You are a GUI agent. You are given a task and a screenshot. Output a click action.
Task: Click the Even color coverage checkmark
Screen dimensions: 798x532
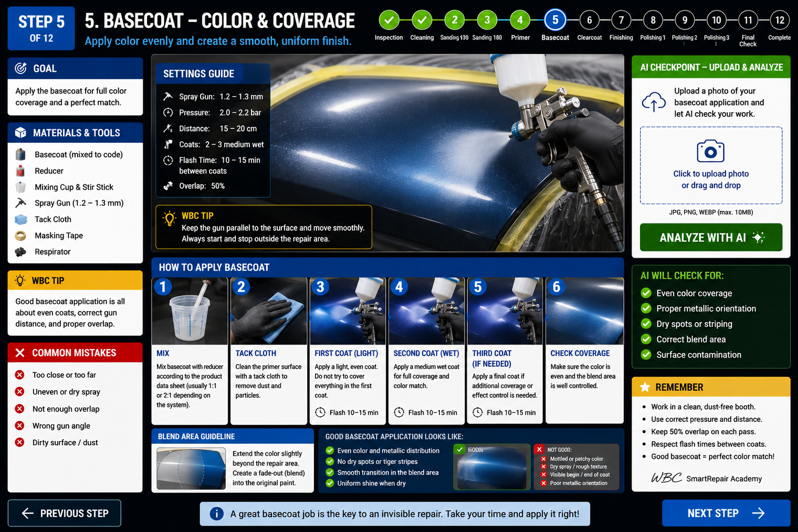click(646, 293)
